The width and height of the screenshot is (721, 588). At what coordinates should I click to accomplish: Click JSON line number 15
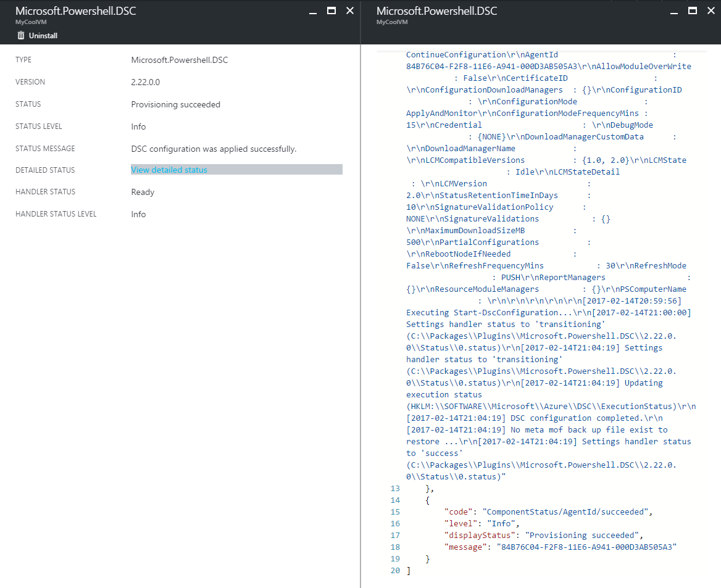pyautogui.click(x=395, y=511)
